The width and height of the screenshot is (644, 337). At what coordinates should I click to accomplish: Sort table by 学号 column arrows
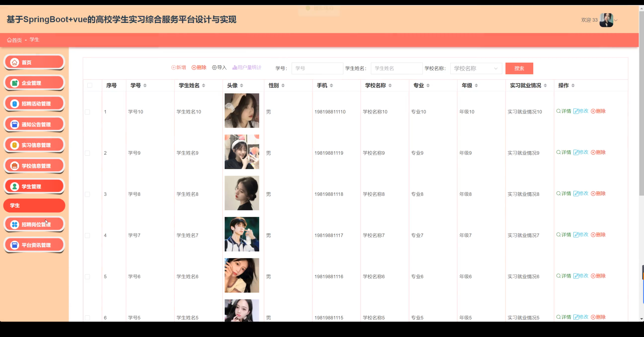coord(145,86)
